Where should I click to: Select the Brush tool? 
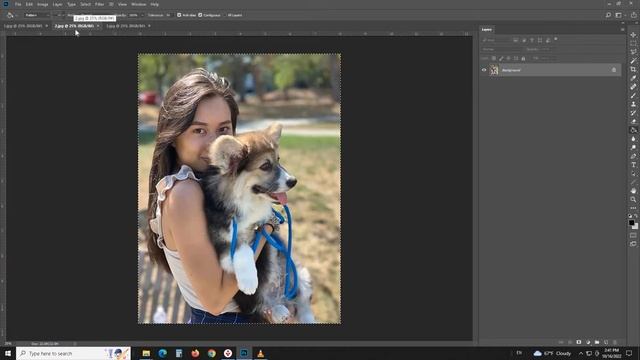pyautogui.click(x=633, y=96)
